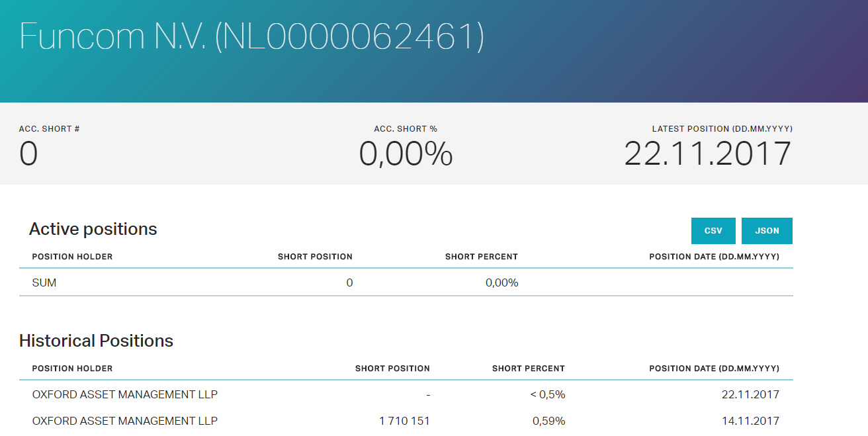Click the large latest position date 22.11.2017
The width and height of the screenshot is (868, 436).
point(707,154)
